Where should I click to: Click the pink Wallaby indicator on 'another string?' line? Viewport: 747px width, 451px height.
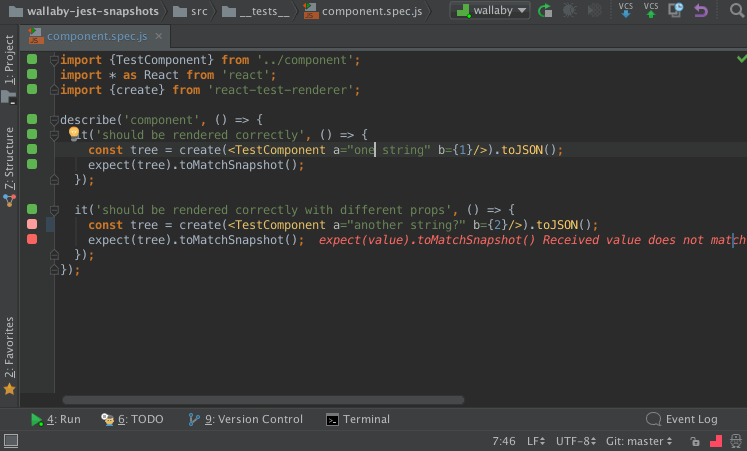coord(32,224)
